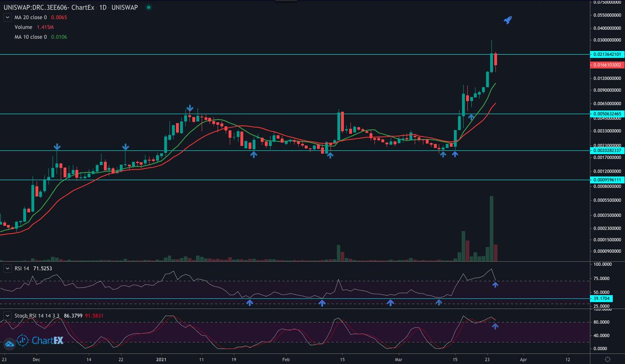Viewport: 625px width, 364px height.
Task: Click the 0.0050632465 horizontal line price label
Action: (x=607, y=114)
